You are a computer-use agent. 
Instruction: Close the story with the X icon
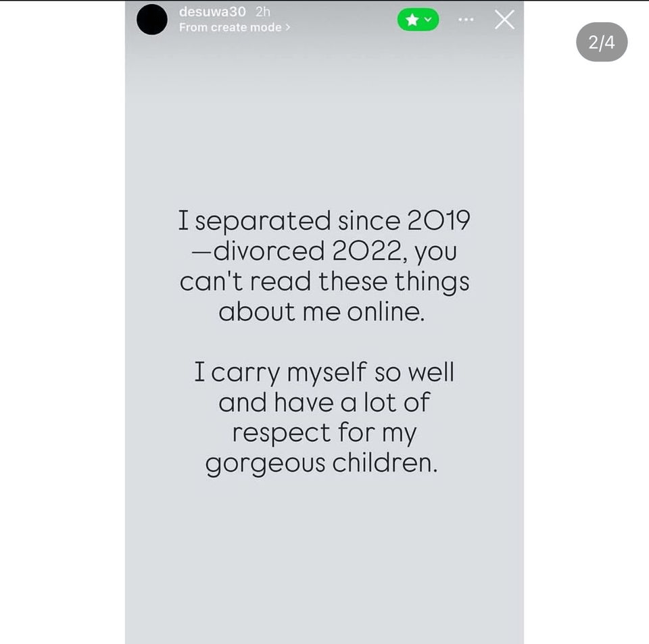504,20
